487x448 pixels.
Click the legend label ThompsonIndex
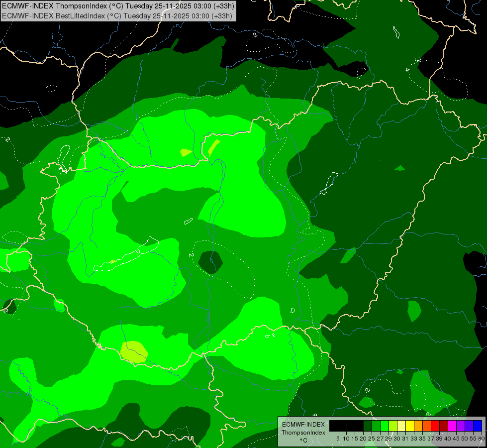point(303,433)
